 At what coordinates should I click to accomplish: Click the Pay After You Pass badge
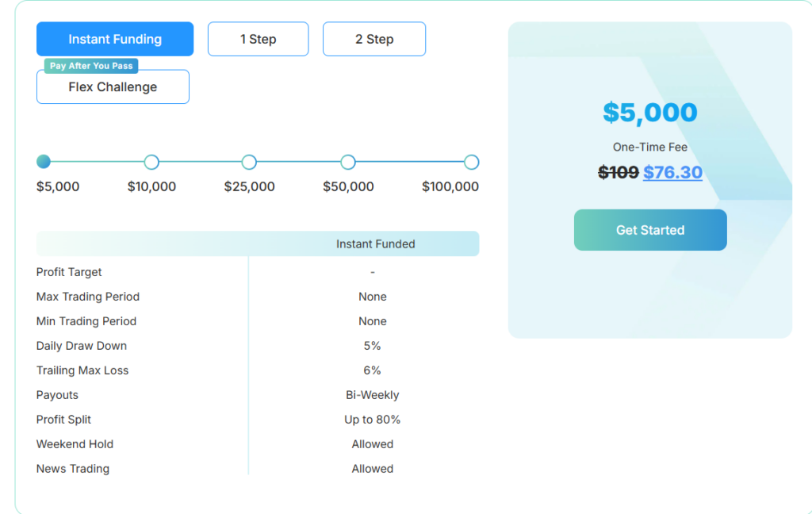(90, 66)
